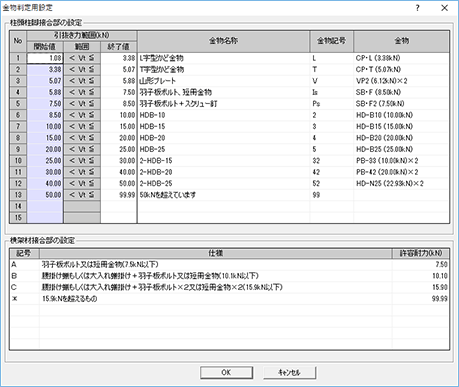Close the 金物判定用設定 dialog
Viewport: 459px width, 387px height.
click(445, 8)
